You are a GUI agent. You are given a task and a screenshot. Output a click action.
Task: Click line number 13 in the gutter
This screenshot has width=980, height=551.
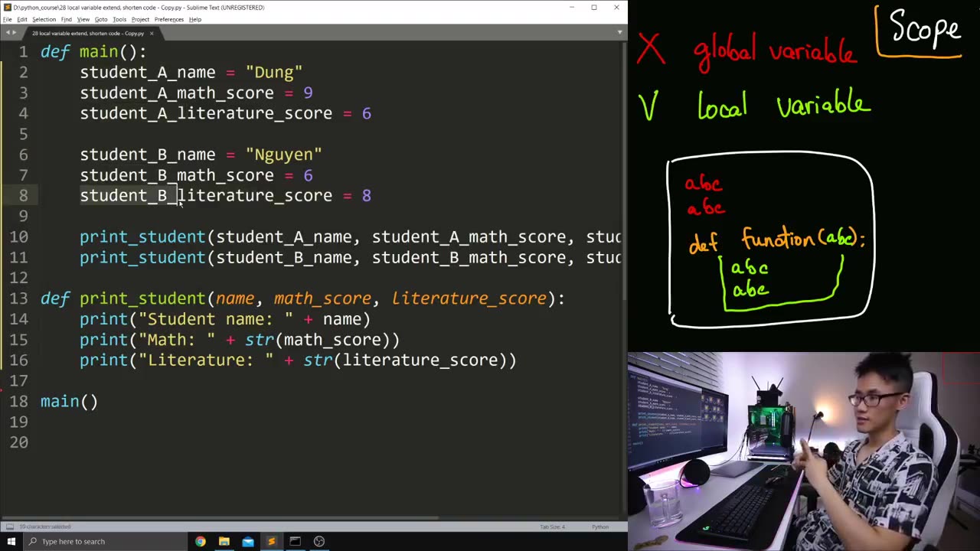pos(19,298)
